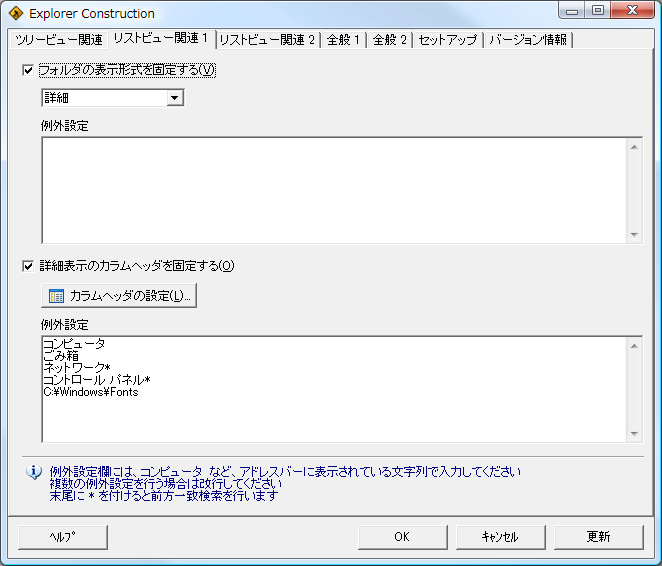662x566 pixels.
Task: Click the C:¥Windows¥Fonts exception entry
Action: pyautogui.click(x=91, y=392)
